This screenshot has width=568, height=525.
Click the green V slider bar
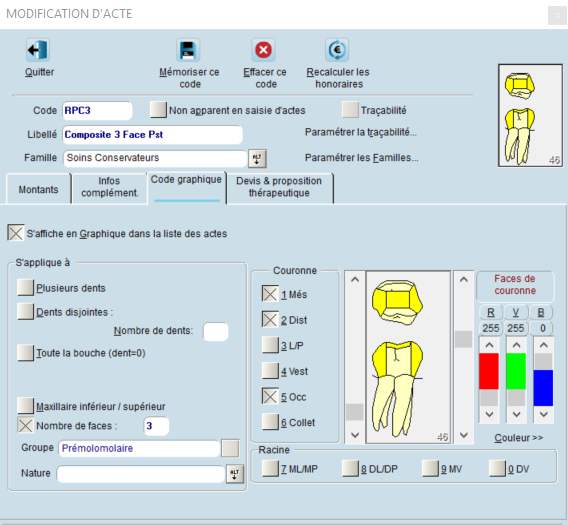coord(516,371)
